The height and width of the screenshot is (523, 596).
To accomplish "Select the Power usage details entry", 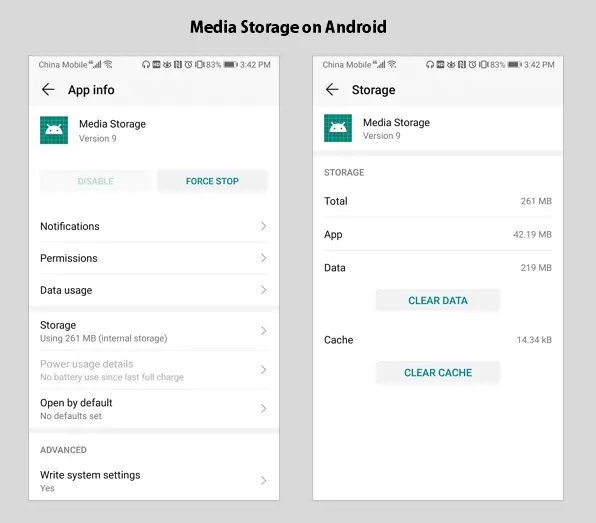I will [x=154, y=370].
